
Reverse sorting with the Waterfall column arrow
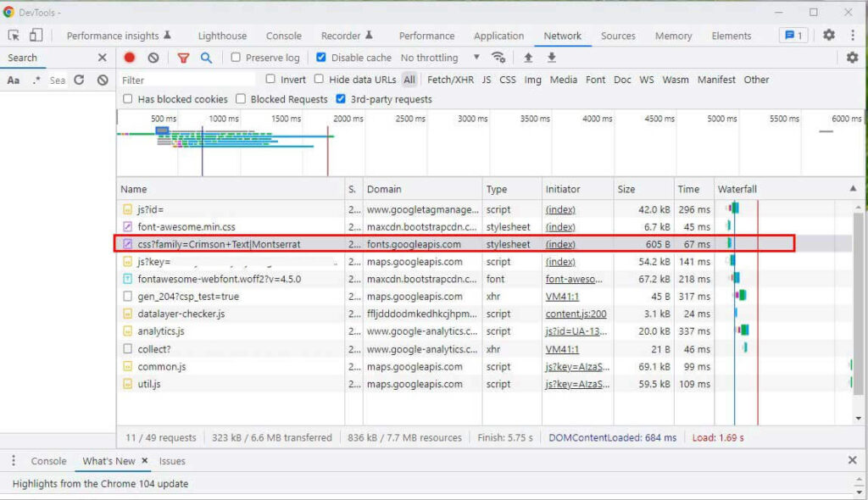(x=854, y=188)
